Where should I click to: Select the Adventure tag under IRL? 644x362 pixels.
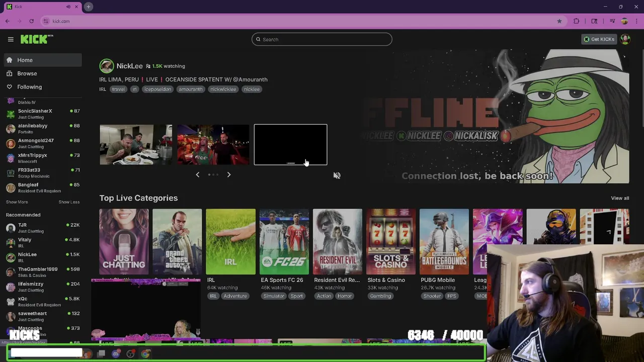click(x=235, y=296)
